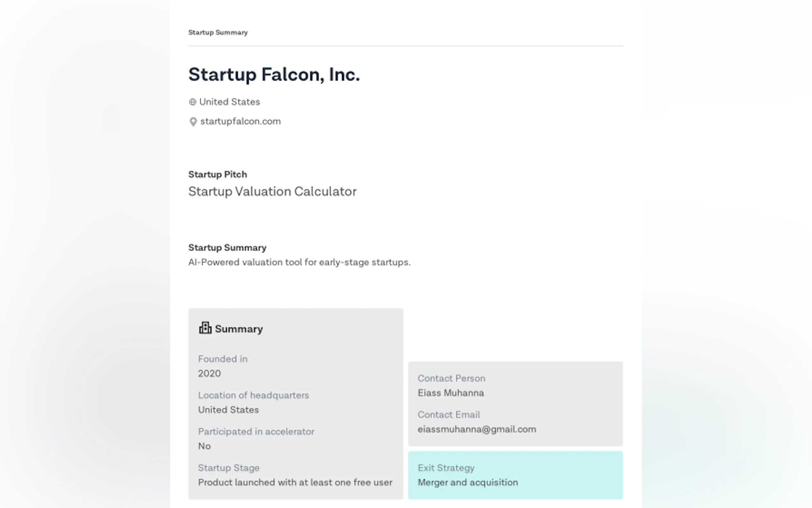This screenshot has width=812, height=508.
Task: Click the building icon next to Summary
Action: click(x=205, y=328)
